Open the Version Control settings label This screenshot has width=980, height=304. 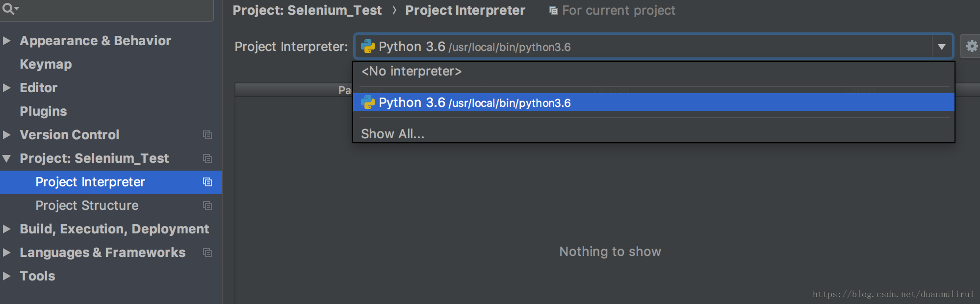click(69, 135)
